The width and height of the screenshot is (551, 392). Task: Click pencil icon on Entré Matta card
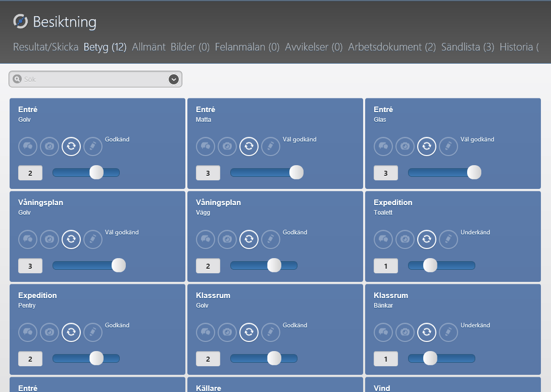(x=271, y=146)
